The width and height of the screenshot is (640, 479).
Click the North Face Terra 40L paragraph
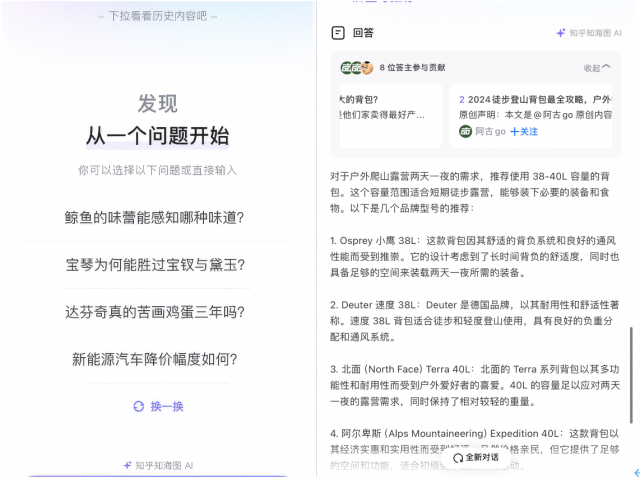tap(475, 385)
